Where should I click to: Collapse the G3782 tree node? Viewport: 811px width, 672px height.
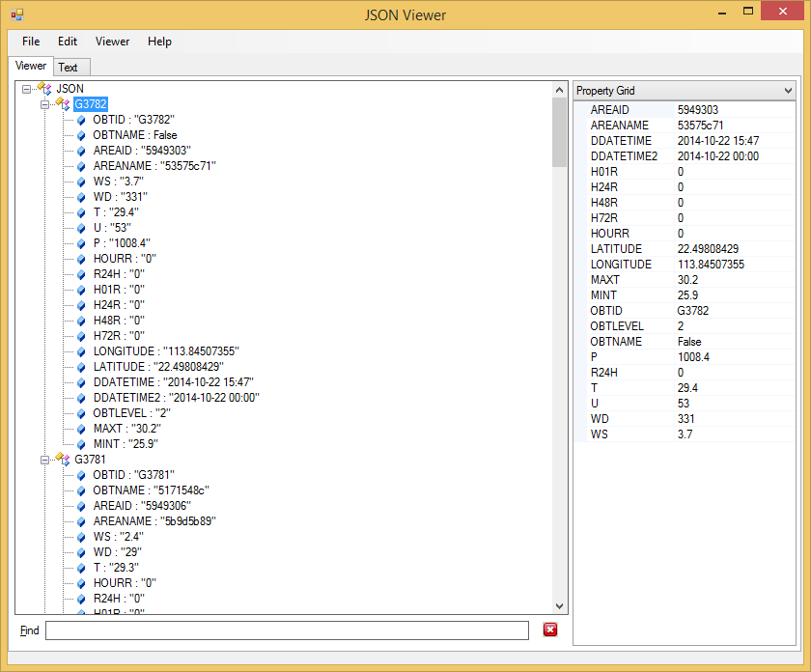point(44,103)
